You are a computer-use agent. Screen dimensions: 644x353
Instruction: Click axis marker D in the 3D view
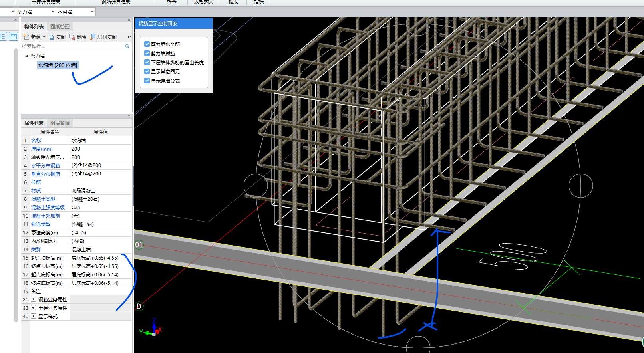tap(139, 306)
